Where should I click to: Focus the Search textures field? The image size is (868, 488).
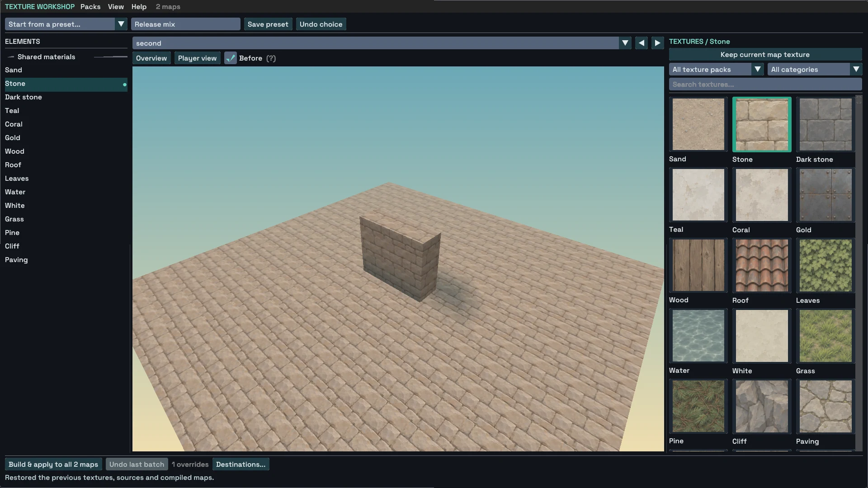coord(765,84)
